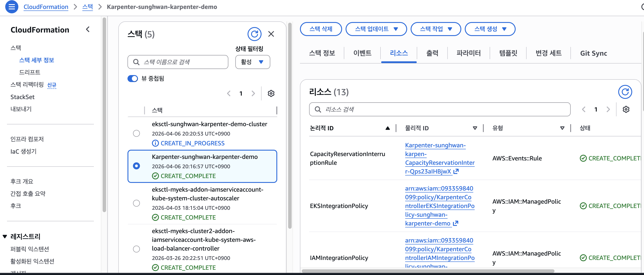Open EKSIntegrationPolicy ARN link
This screenshot has height=275, width=644.
pos(440,206)
